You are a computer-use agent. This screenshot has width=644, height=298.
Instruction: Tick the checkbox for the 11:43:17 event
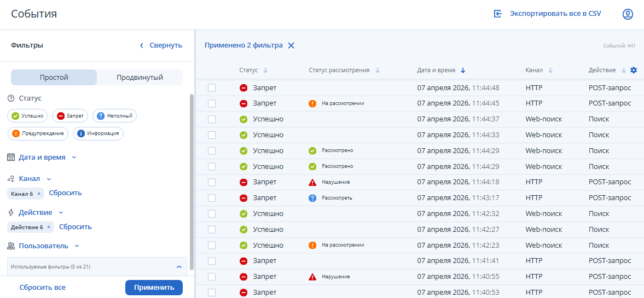coord(212,198)
